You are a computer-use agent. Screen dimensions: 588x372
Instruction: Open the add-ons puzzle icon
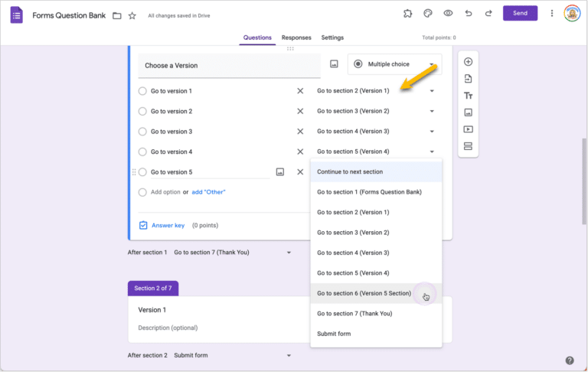pyautogui.click(x=407, y=14)
